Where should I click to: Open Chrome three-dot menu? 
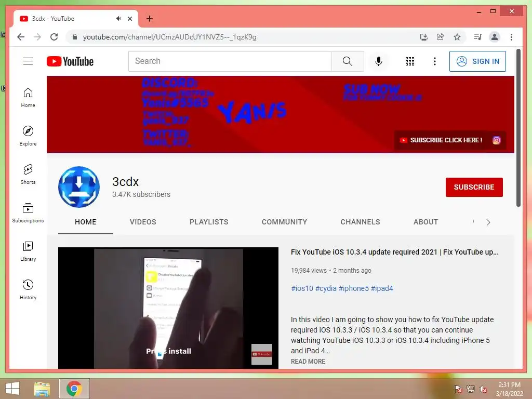(x=511, y=37)
